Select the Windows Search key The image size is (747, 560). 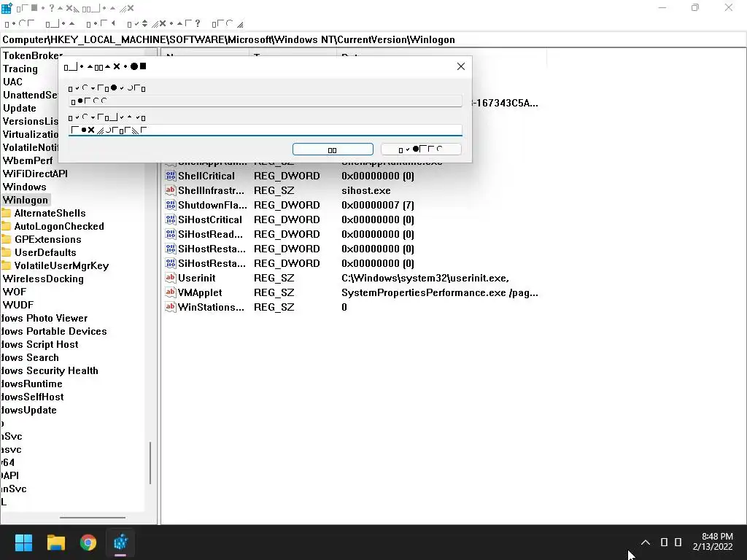click(x=29, y=357)
